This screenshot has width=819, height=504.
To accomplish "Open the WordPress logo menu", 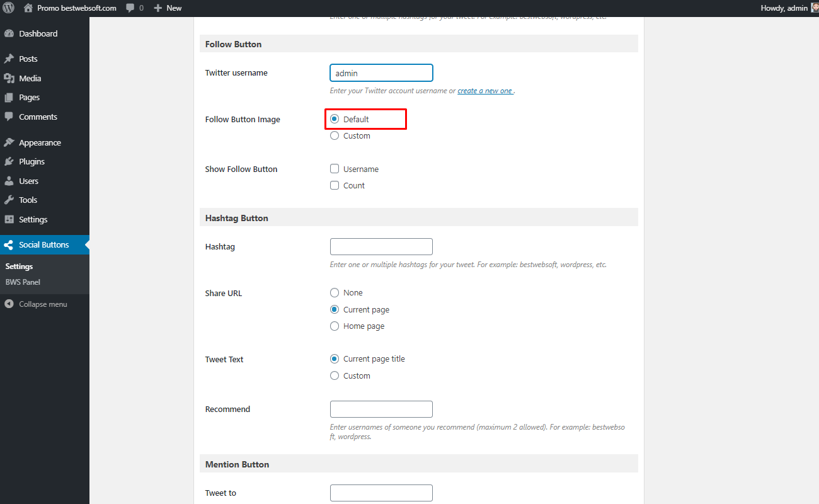I will pos(9,8).
